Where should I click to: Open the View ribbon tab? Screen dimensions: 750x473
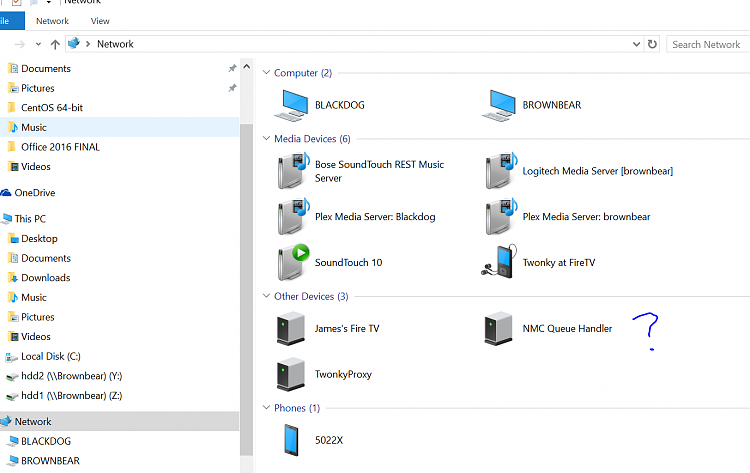click(100, 21)
